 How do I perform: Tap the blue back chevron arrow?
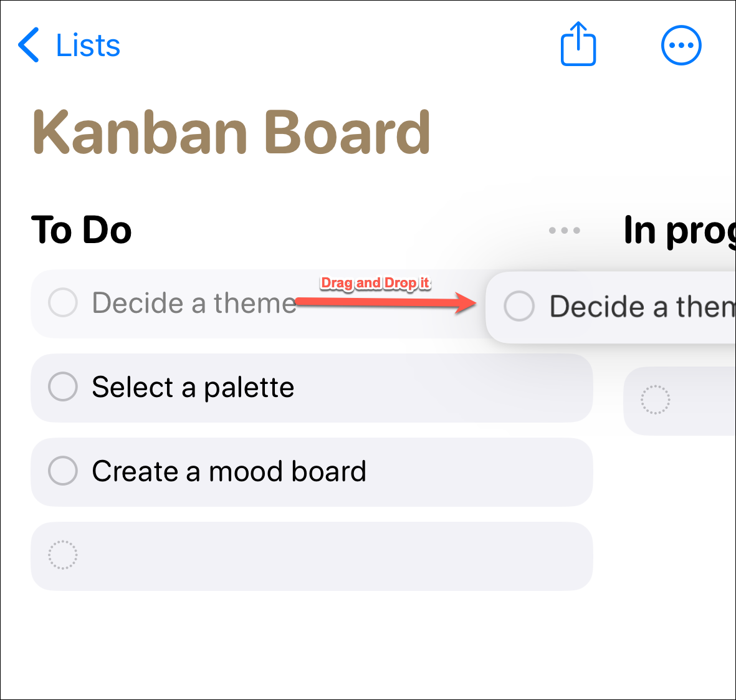(x=29, y=45)
